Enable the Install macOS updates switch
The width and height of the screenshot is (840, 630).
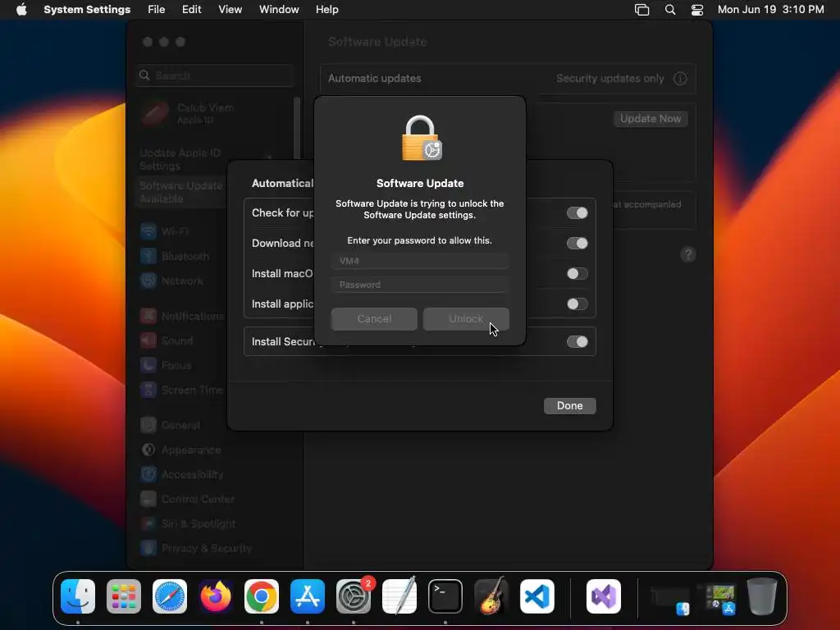pyautogui.click(x=577, y=274)
